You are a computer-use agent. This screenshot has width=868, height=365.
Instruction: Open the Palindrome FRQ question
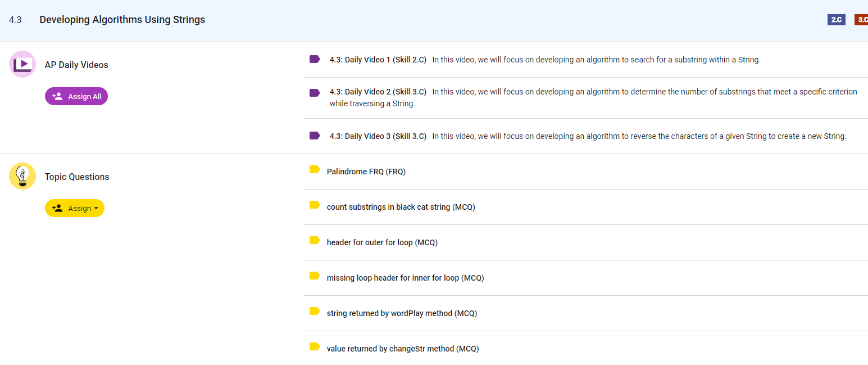[366, 172]
